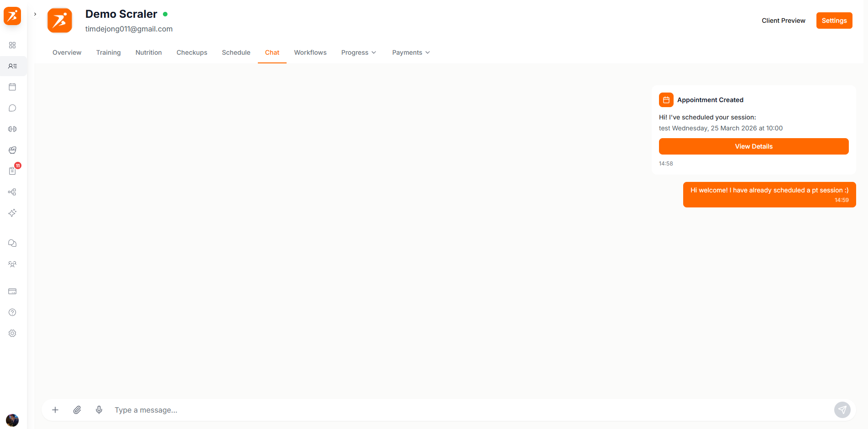Image resolution: width=868 pixels, height=429 pixels.
Task: Click the View Details button
Action: click(753, 146)
